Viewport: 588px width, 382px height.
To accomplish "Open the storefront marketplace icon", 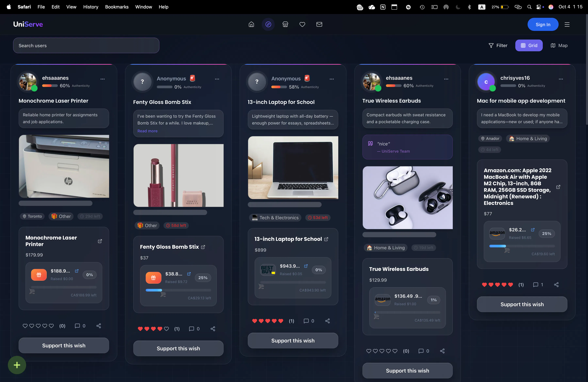I will click(285, 24).
